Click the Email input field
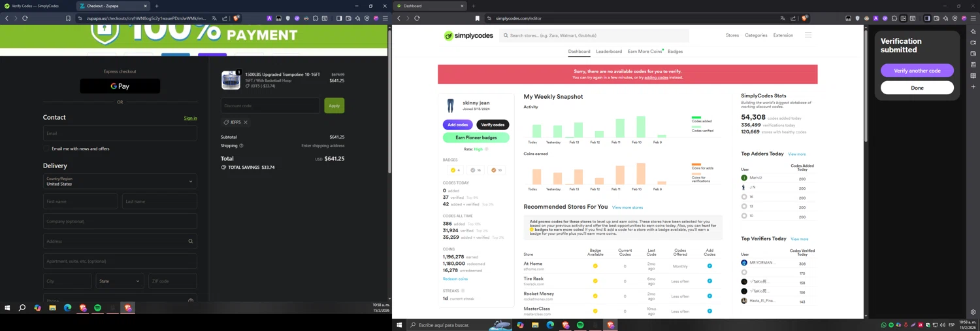Screen dimensions: 980x331 coord(120,133)
